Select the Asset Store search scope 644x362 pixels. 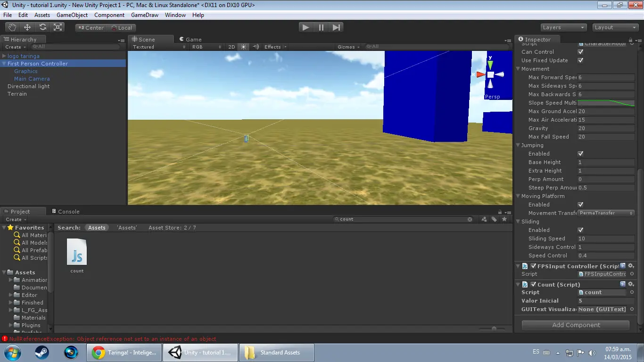click(x=172, y=228)
